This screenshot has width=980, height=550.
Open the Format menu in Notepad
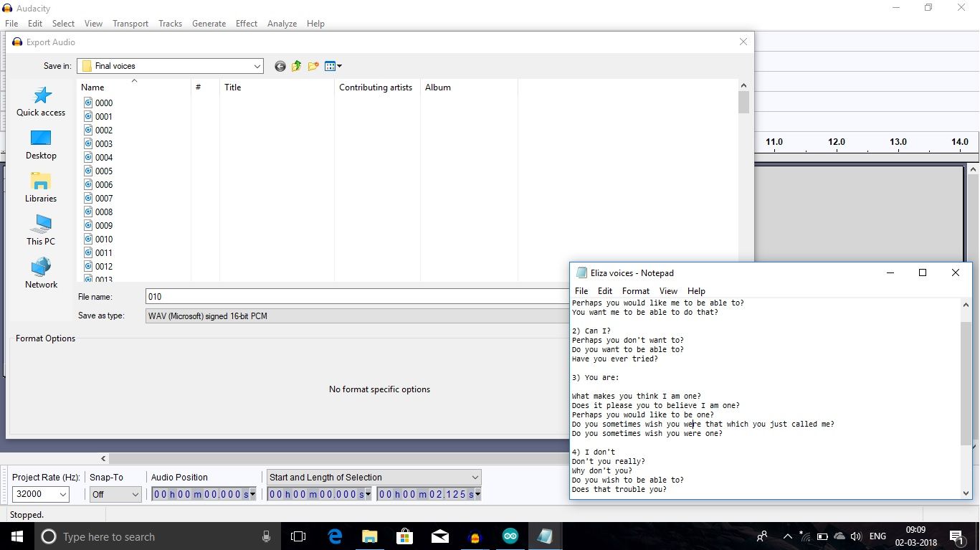[x=635, y=290]
